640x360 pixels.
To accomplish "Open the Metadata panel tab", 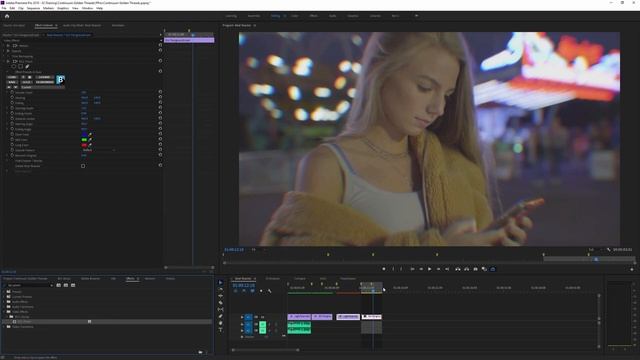I will pos(118,25).
